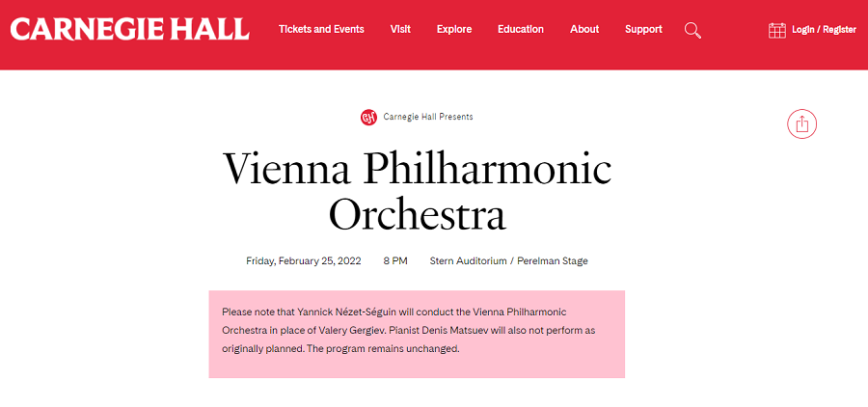
Task: Open the About menu
Action: point(584,29)
